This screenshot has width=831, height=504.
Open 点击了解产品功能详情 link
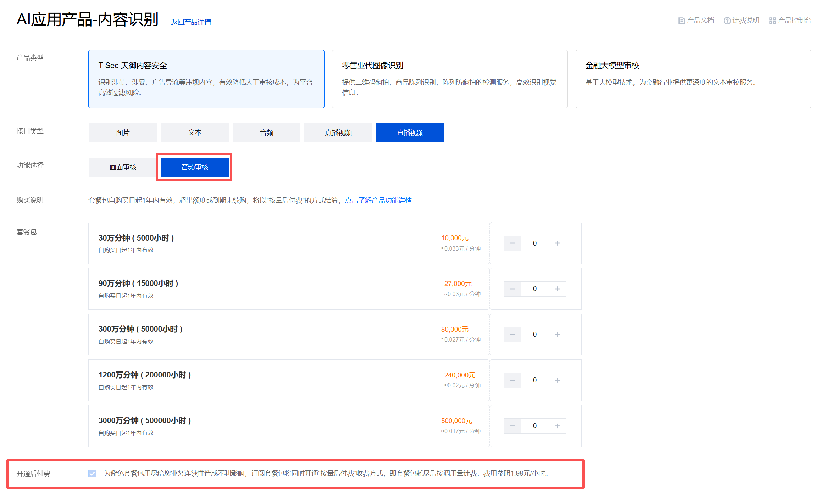click(378, 200)
